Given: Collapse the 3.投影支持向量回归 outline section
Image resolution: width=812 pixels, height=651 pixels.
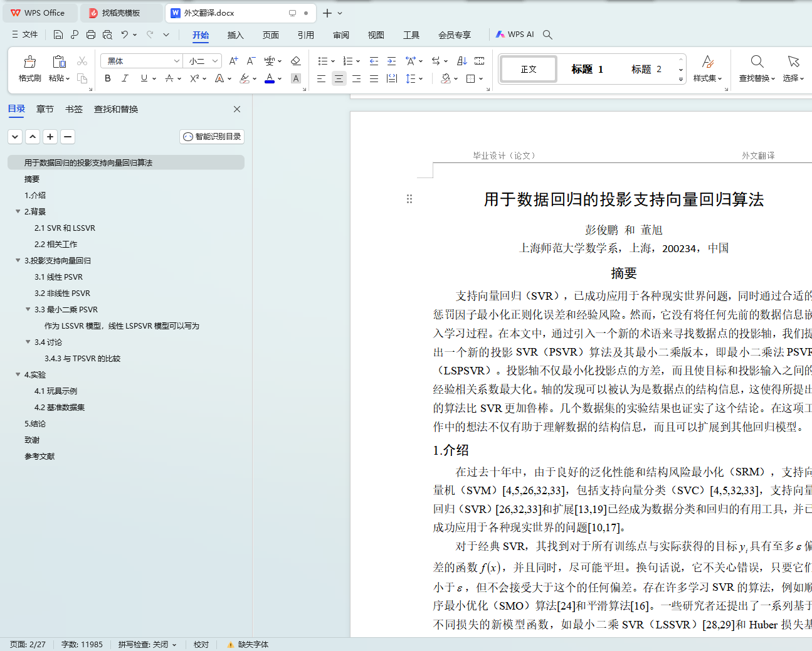Looking at the screenshot, I should 18,260.
